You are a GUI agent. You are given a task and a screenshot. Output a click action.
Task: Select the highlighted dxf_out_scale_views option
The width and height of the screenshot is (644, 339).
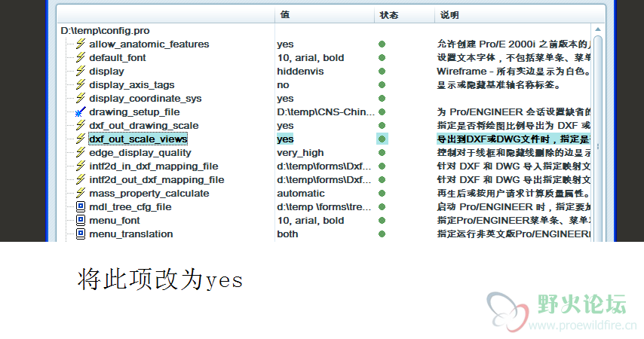[x=138, y=139]
